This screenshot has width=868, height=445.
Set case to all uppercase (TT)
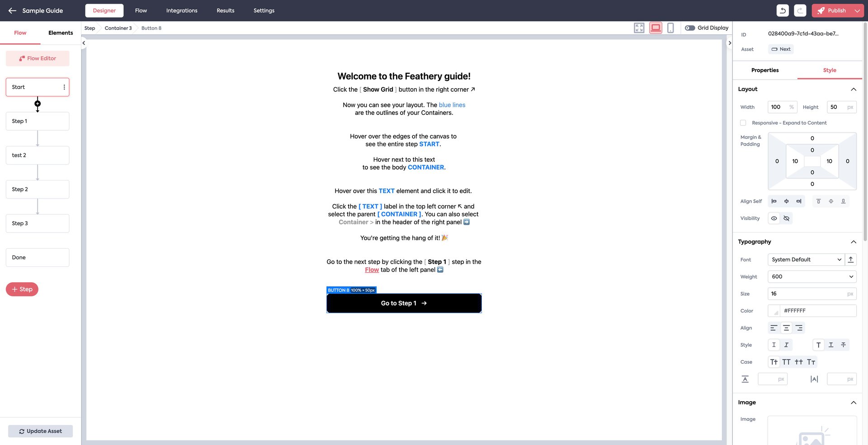tap(787, 362)
